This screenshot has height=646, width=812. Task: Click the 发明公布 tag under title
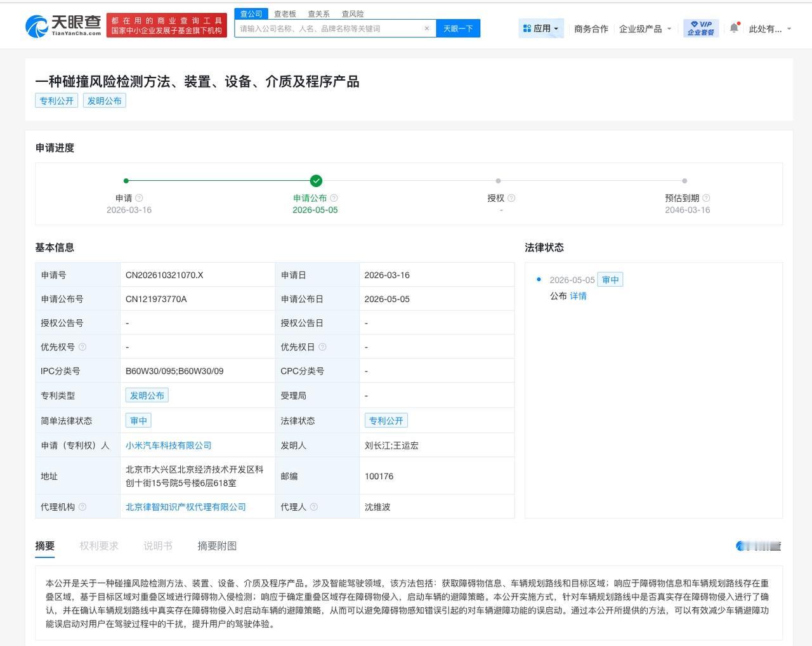105,100
